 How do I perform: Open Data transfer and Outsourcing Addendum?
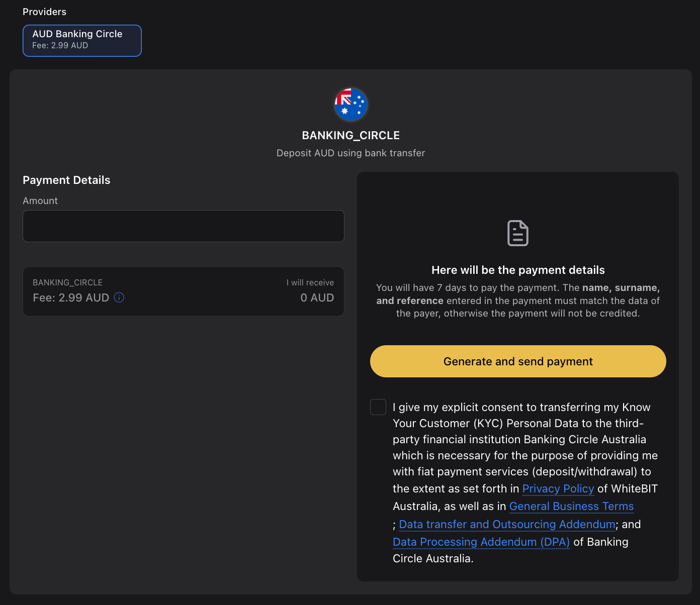(x=507, y=524)
